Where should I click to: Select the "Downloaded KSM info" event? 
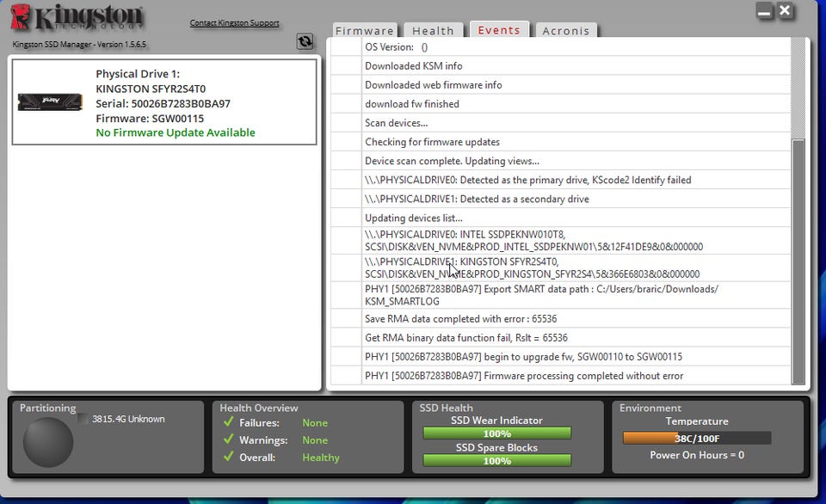coord(560,66)
